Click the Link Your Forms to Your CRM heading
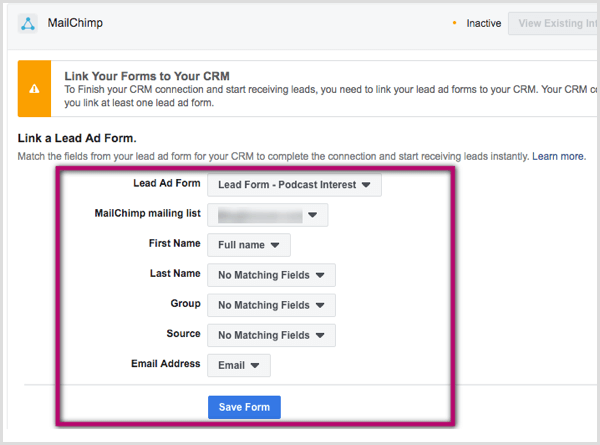600x445 pixels. (x=147, y=76)
